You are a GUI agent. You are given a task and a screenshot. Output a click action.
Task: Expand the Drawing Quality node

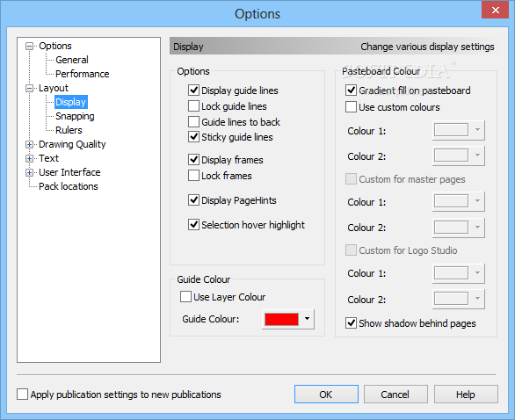coord(29,144)
